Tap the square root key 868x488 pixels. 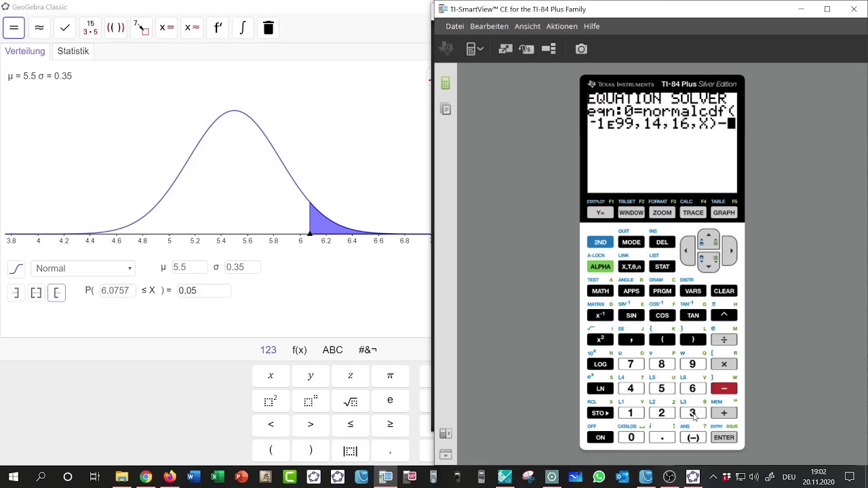[x=350, y=401]
